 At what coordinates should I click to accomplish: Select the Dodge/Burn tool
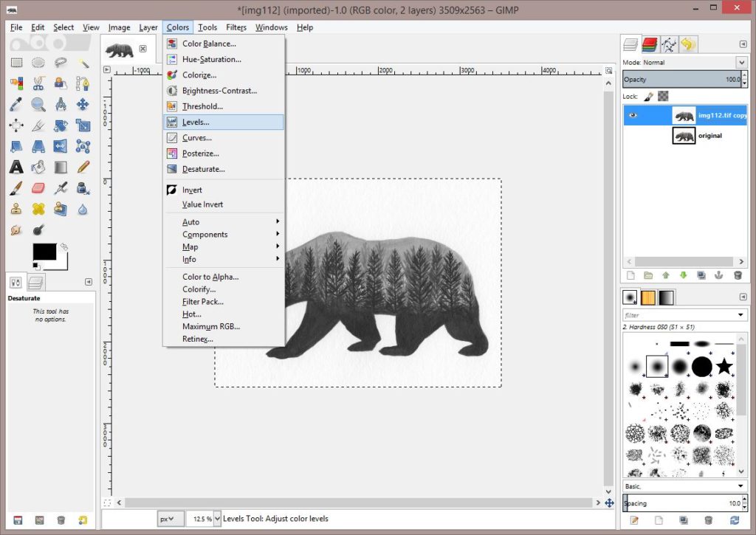(38, 230)
